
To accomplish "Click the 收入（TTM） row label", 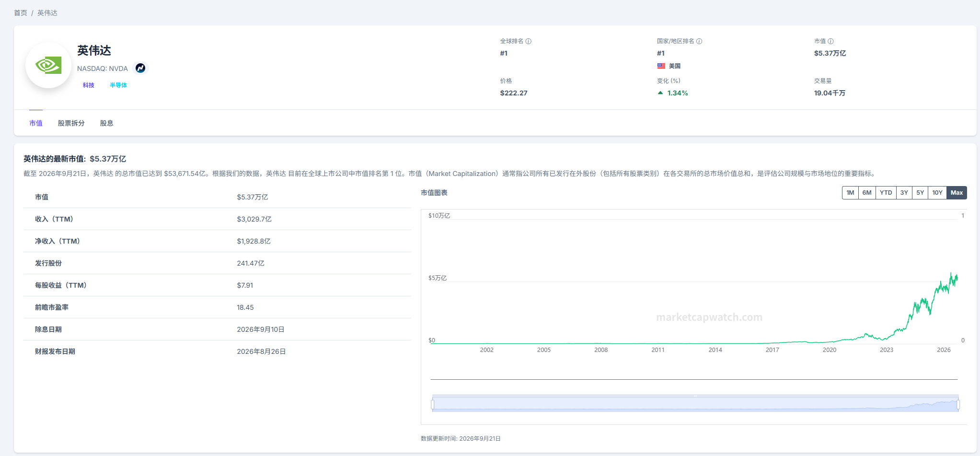I will pos(54,219).
